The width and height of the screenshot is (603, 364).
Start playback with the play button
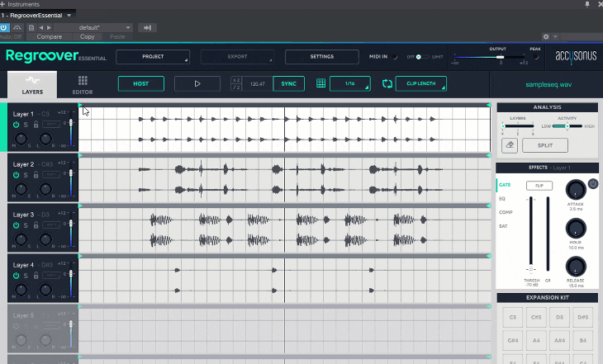pyautogui.click(x=197, y=83)
